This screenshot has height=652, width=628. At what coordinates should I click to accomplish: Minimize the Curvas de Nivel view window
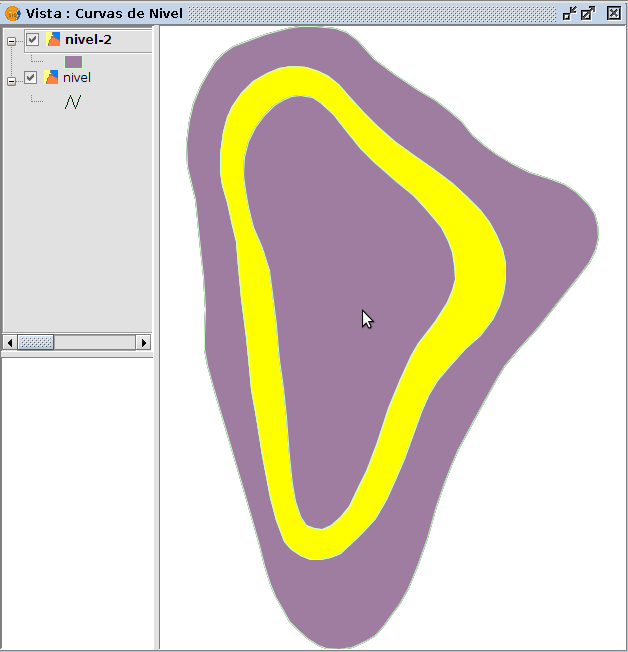(569, 13)
